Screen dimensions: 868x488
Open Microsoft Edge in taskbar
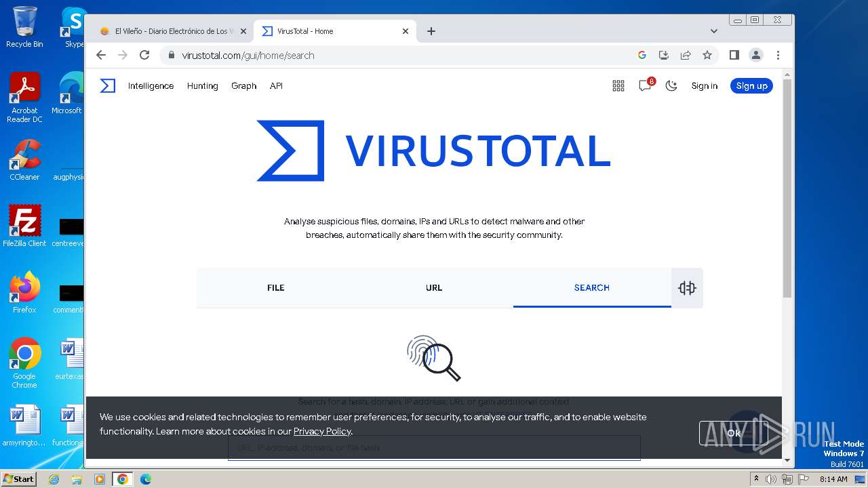point(146,479)
